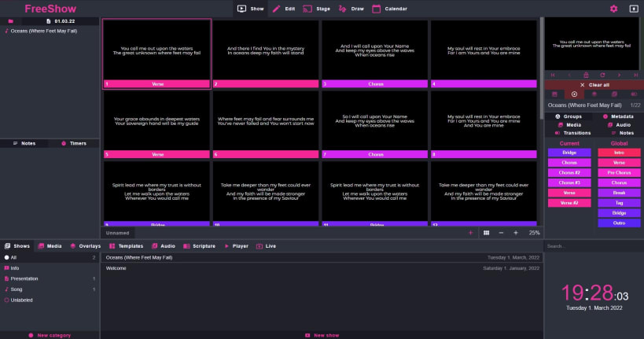Jump to last slide in preview controls

pos(636,75)
